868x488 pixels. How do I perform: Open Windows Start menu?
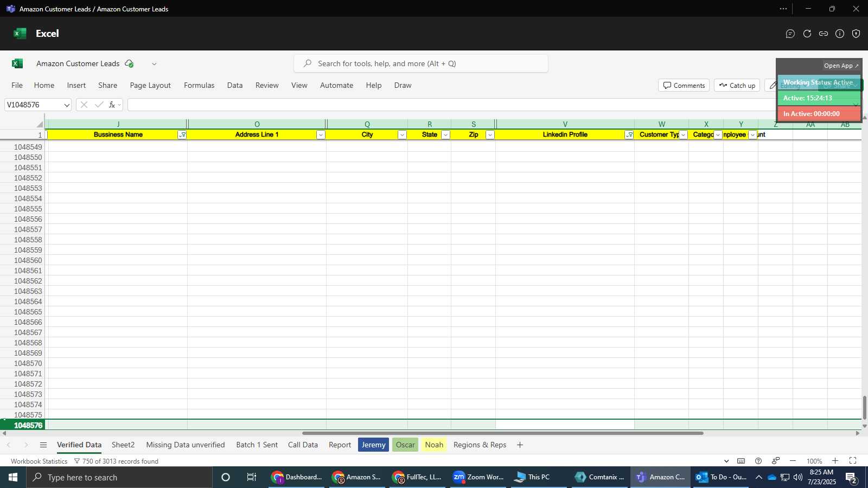13,477
